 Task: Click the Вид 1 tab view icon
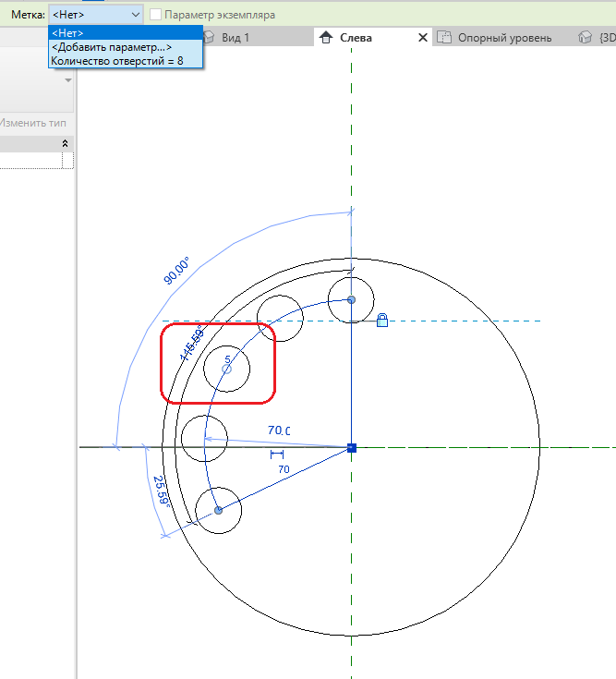pyautogui.click(x=209, y=38)
